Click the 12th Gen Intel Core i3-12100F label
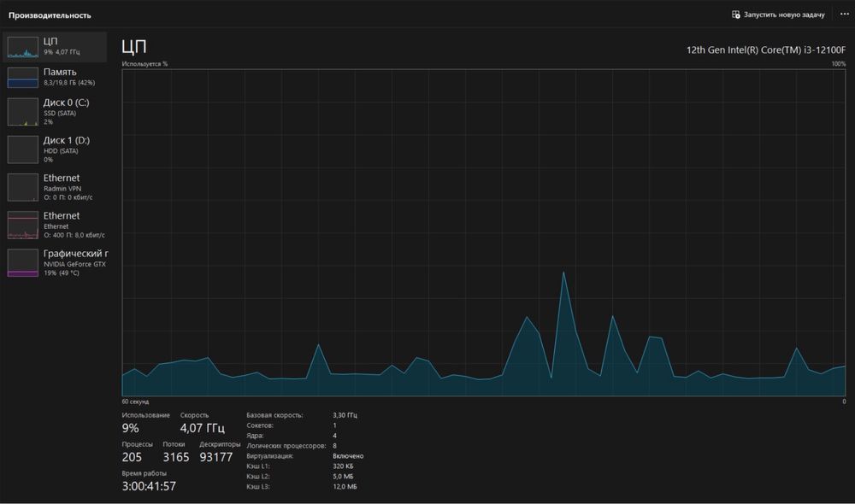This screenshot has width=855, height=504. (x=765, y=50)
